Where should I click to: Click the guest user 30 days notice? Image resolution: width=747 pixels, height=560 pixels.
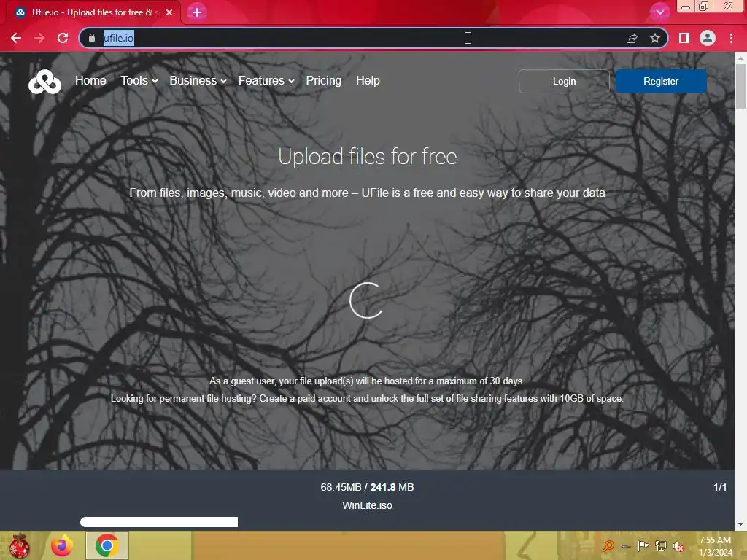(367, 381)
